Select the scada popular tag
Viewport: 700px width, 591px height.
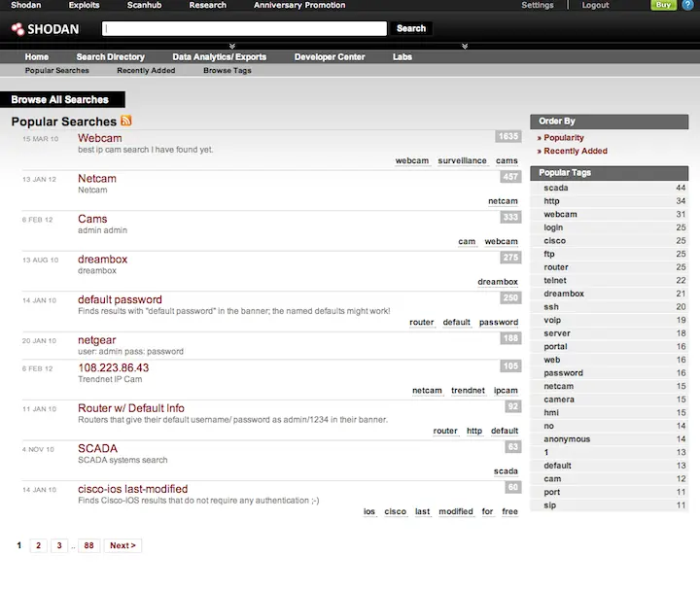pyautogui.click(x=556, y=188)
